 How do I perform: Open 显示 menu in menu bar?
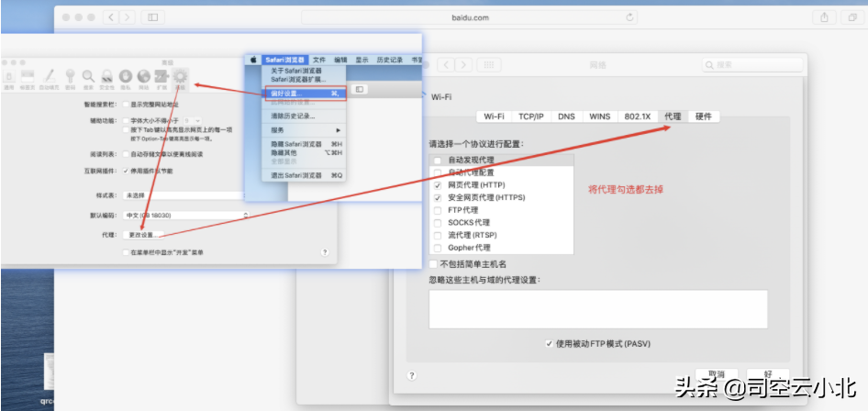coord(362,60)
